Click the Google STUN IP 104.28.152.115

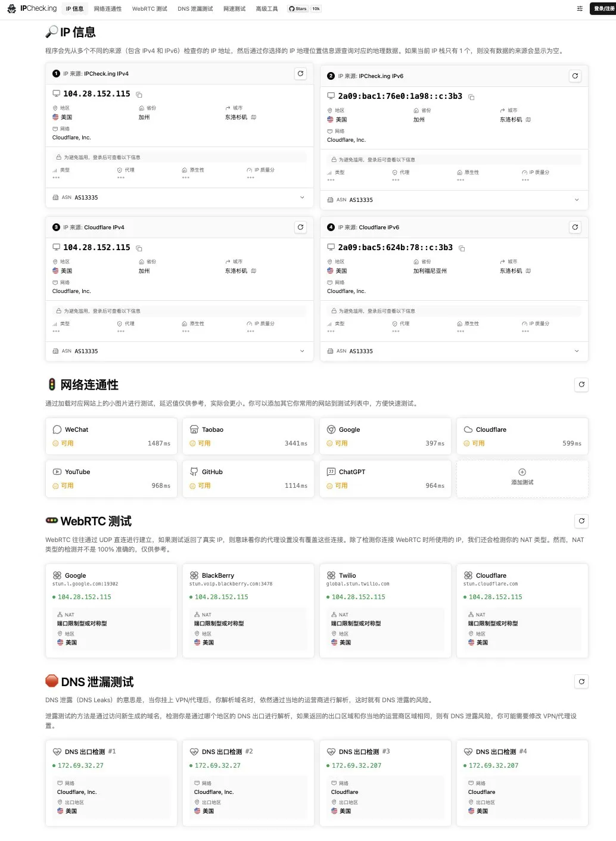tap(85, 597)
